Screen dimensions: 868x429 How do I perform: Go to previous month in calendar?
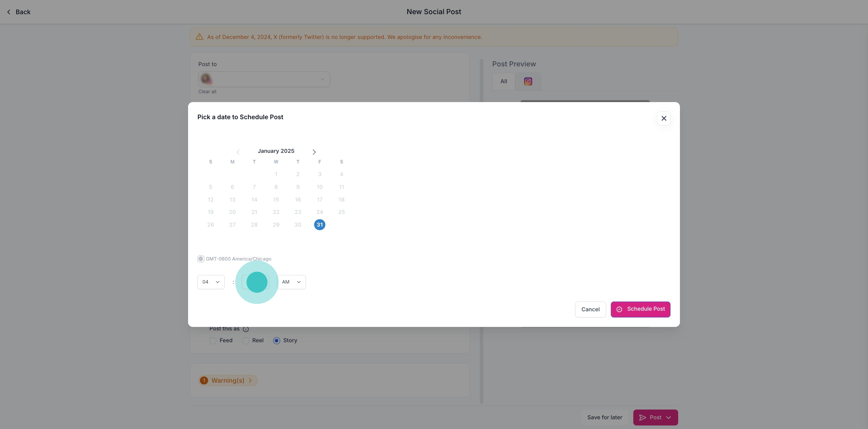[238, 152]
